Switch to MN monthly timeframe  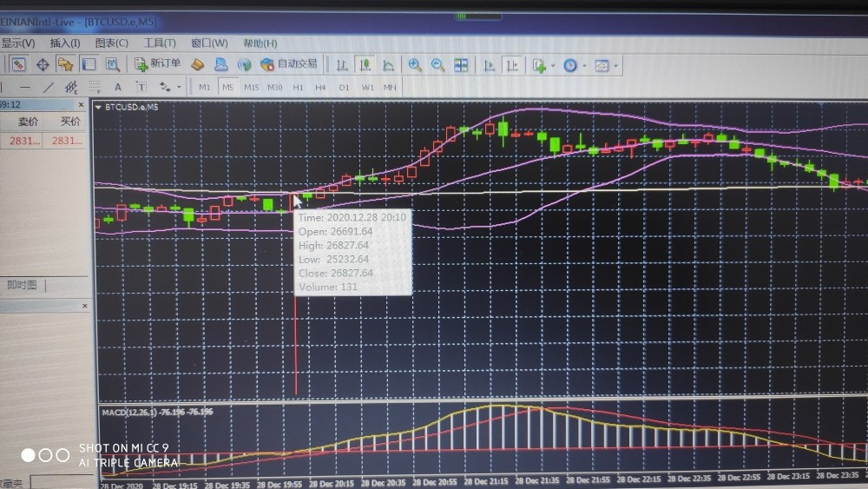[x=390, y=88]
